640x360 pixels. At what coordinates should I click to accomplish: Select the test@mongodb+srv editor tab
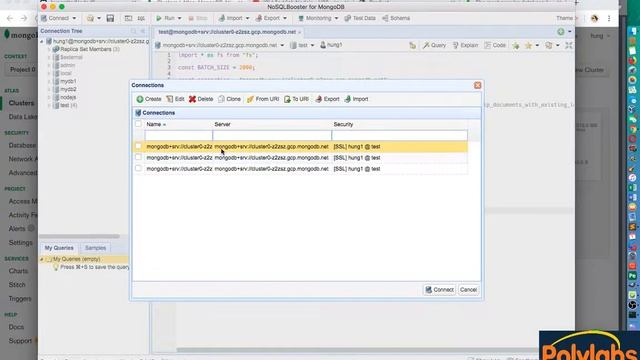(227, 32)
